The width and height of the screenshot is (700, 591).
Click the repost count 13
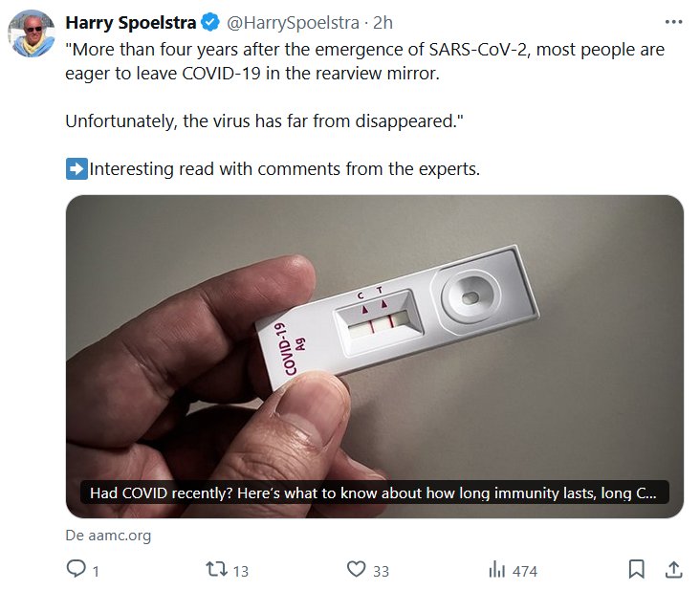coord(240,571)
